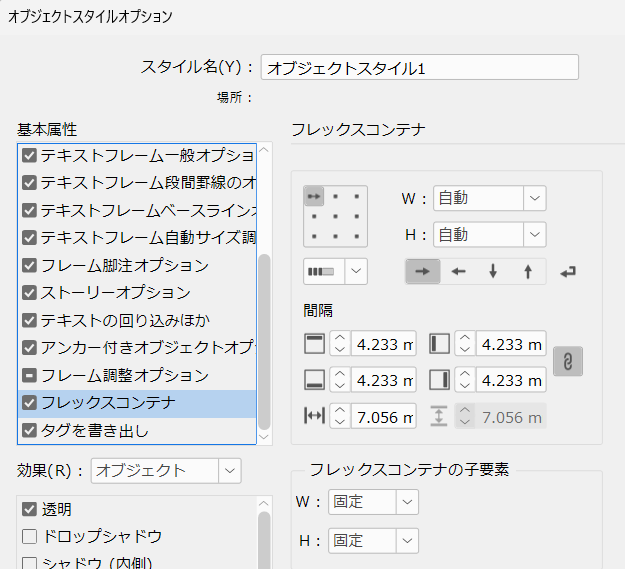The image size is (625, 569).
Task: Set flex direction to downward arrow
Action: pos(492,271)
